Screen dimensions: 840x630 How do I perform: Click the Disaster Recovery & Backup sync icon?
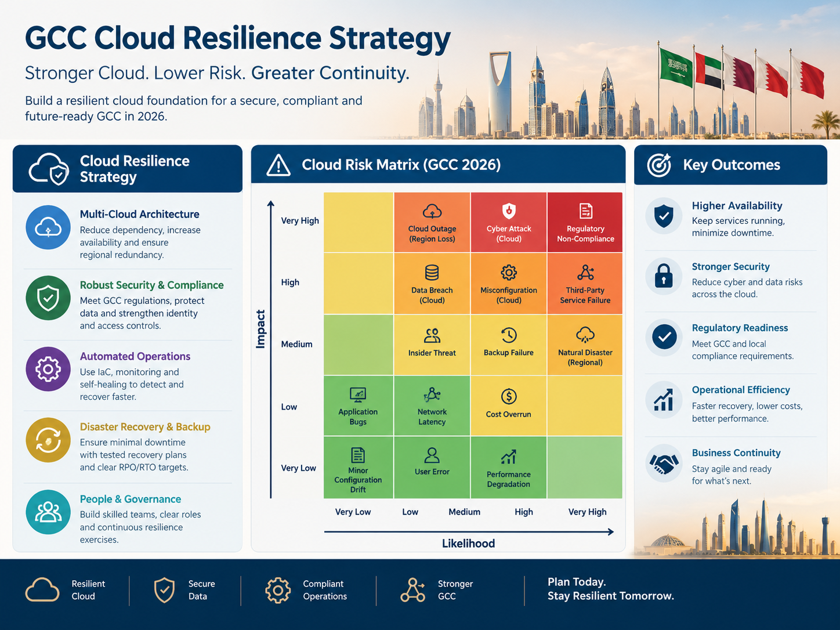48,440
